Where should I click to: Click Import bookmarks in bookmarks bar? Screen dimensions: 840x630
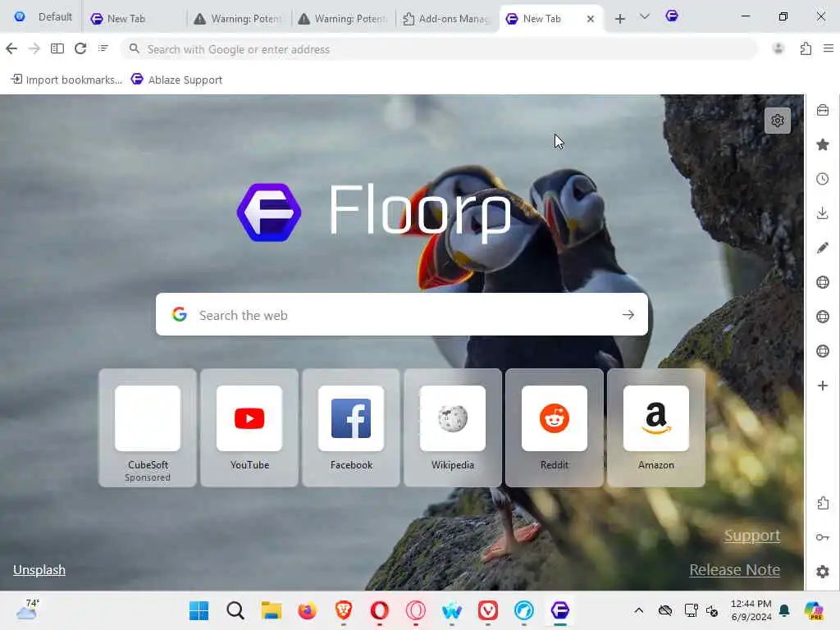[x=67, y=80]
